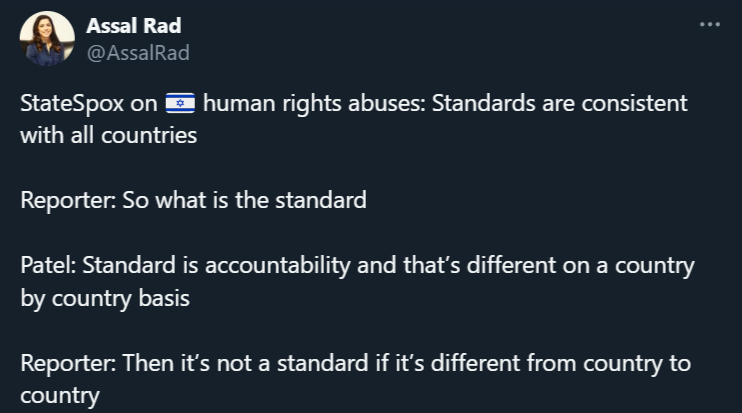Visit the @AssalRad handle link

(138, 53)
